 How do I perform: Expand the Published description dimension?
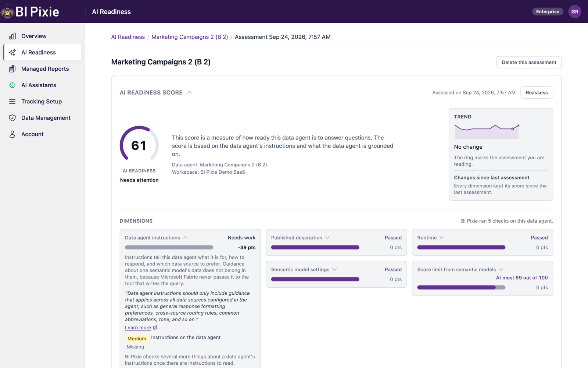[327, 238]
